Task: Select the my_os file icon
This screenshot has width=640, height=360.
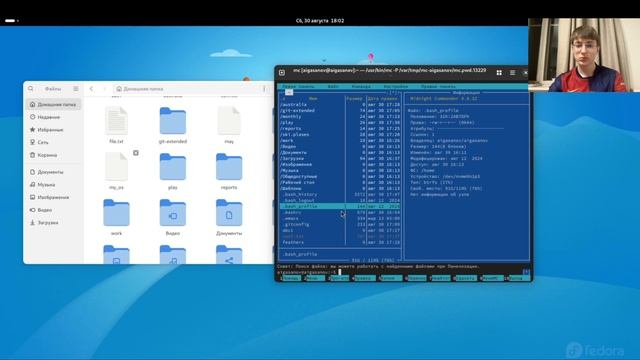Action: tap(116, 167)
